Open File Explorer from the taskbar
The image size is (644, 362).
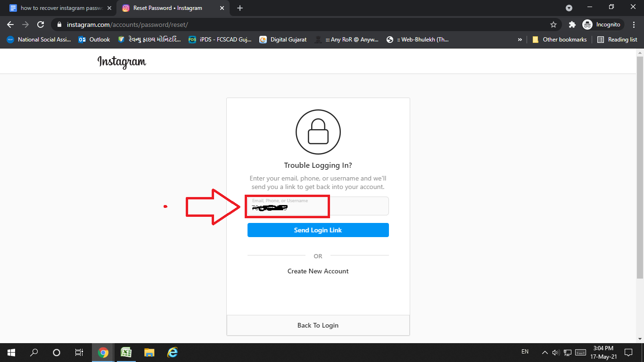tap(149, 352)
